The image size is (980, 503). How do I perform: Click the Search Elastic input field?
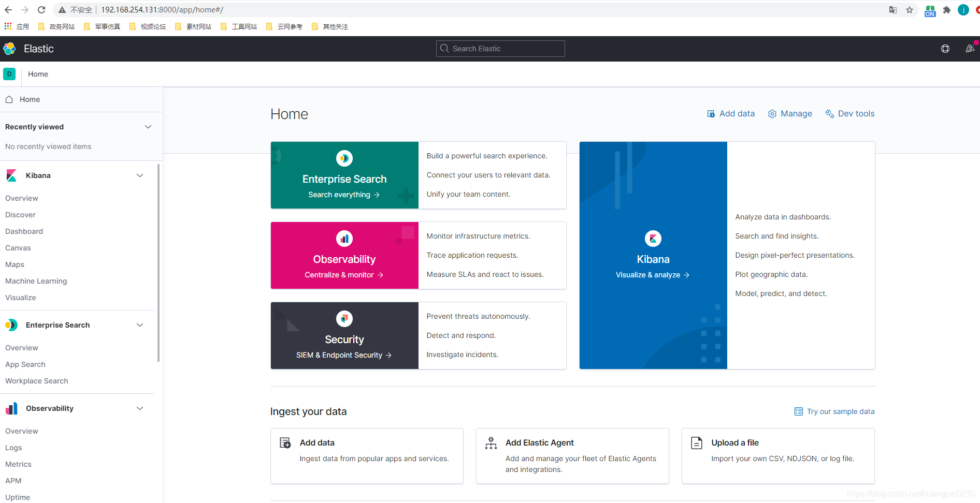coord(500,49)
